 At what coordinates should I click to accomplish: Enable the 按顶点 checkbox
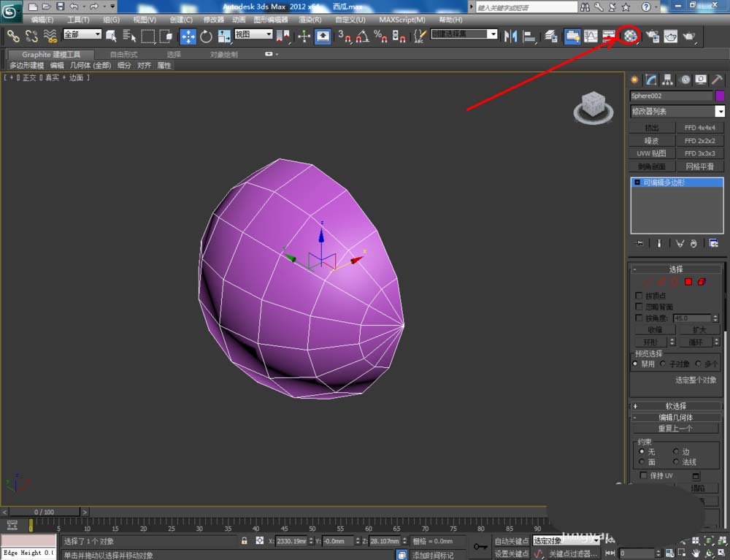point(639,296)
